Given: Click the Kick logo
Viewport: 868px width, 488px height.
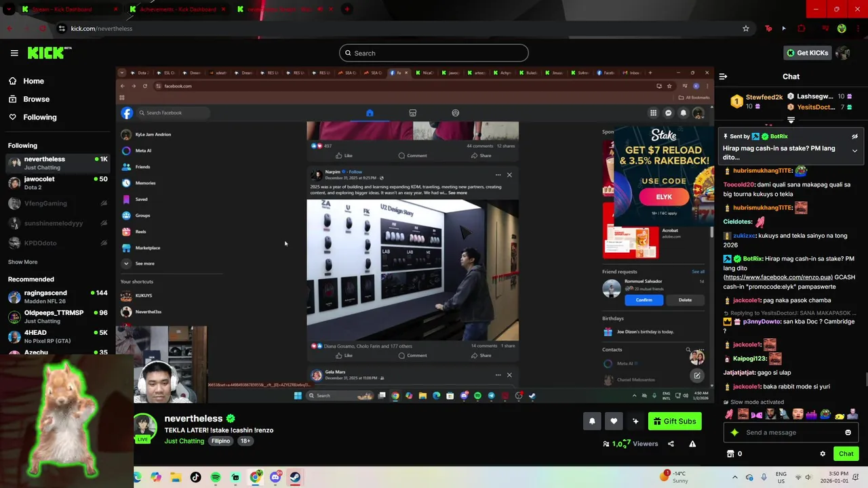Looking at the screenshot, I should pos(50,53).
